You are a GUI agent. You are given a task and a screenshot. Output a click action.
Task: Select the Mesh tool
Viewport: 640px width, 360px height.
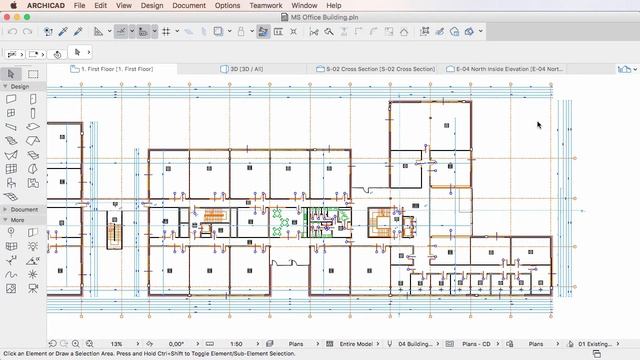coord(11,197)
